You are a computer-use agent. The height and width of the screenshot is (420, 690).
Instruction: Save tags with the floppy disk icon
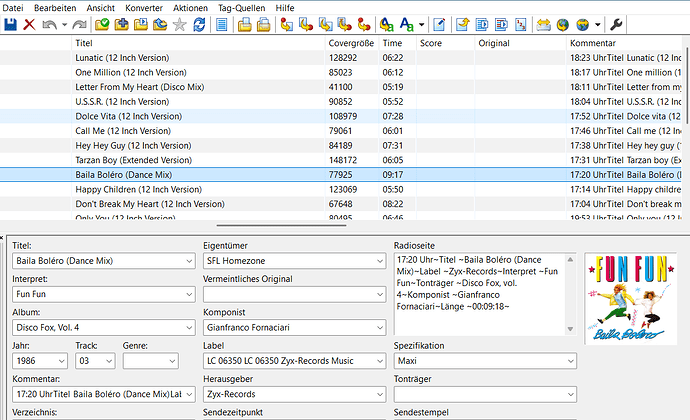tap(11, 25)
